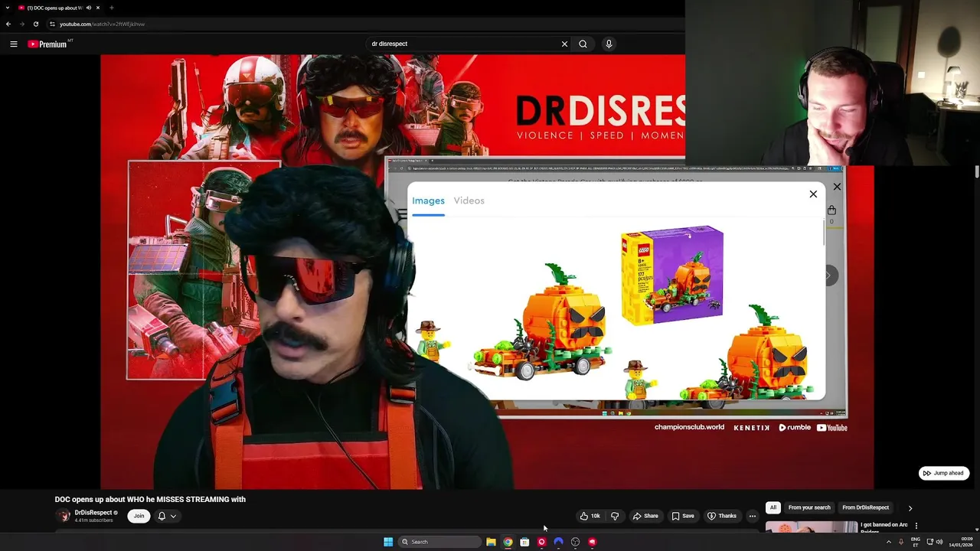Close the 'DOC opens up about' tab
Viewport: 980px width, 551px height.
pos(98,8)
